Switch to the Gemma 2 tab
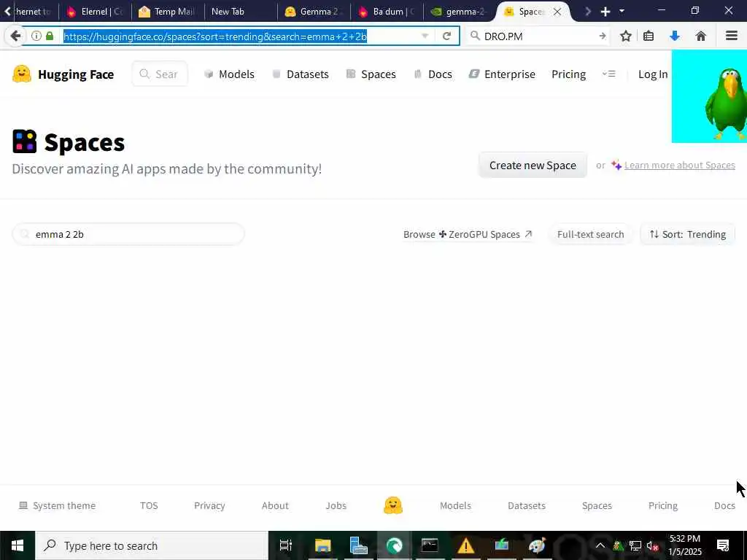The image size is (747, 560). pos(314,12)
